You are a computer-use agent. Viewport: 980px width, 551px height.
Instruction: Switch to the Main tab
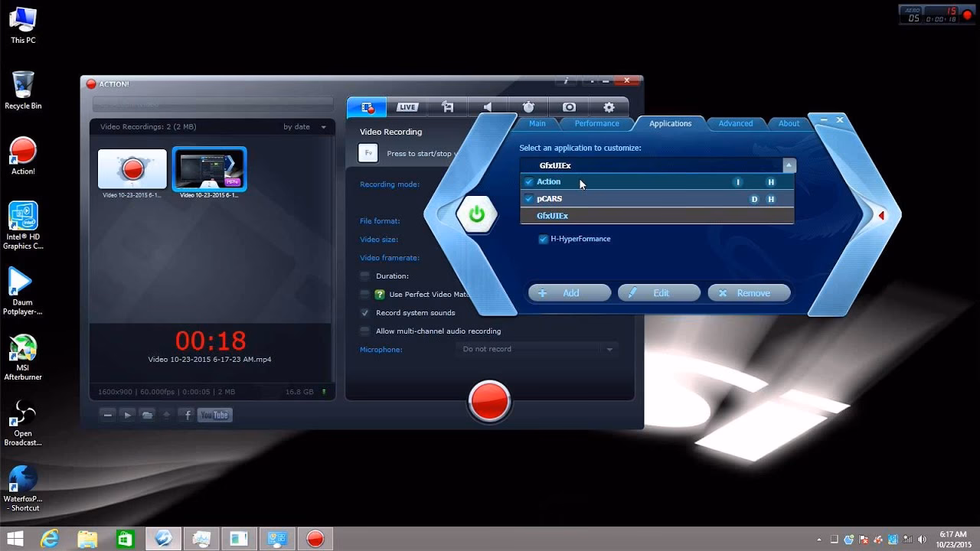(x=537, y=123)
